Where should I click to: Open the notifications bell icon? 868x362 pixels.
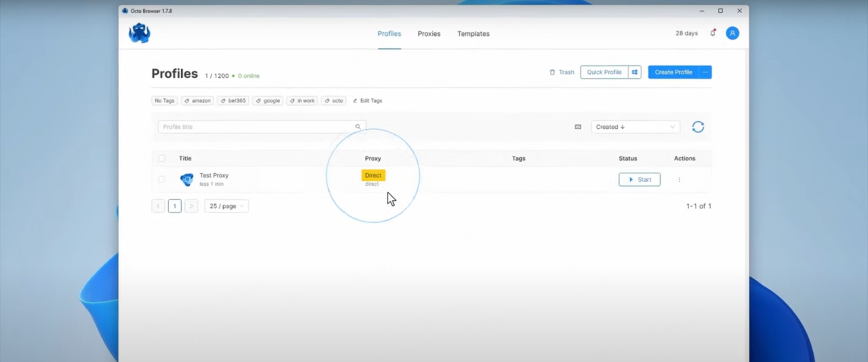713,33
